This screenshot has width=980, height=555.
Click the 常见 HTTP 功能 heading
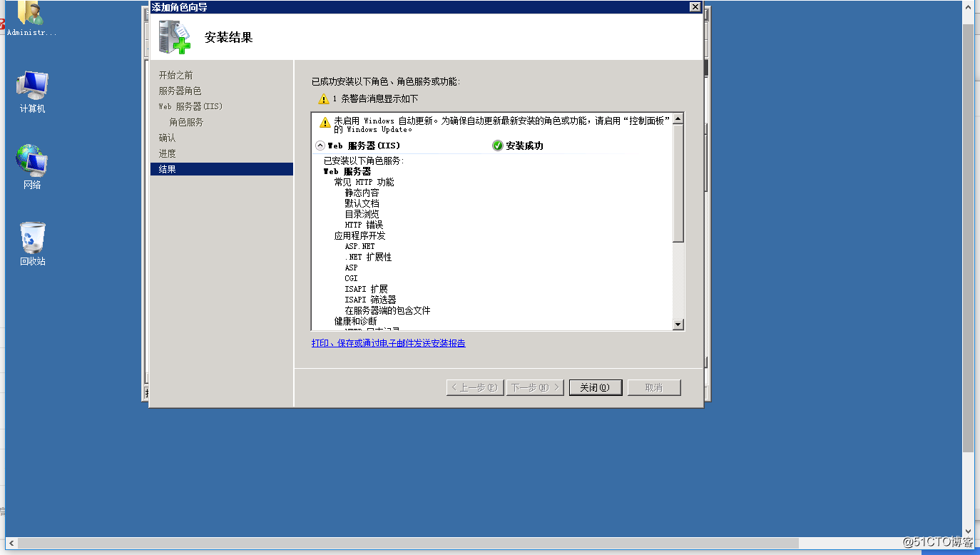click(364, 182)
